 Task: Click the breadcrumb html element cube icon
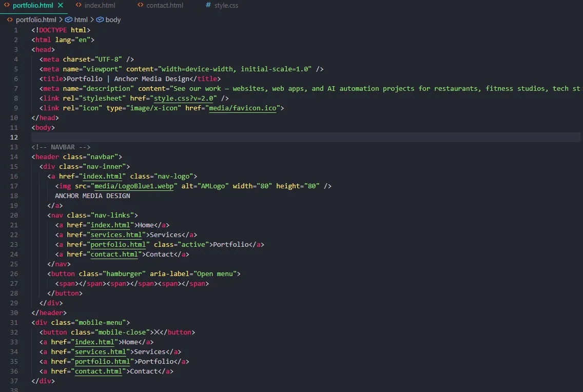(68, 19)
